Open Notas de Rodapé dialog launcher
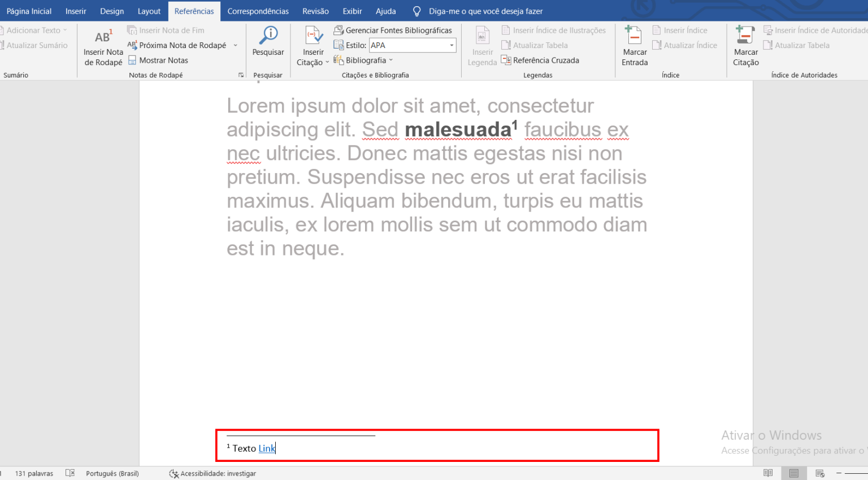 pyautogui.click(x=241, y=75)
